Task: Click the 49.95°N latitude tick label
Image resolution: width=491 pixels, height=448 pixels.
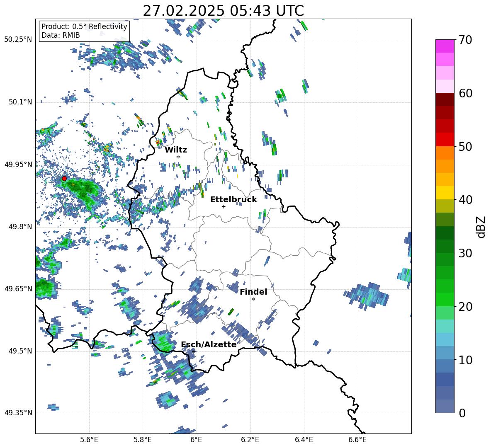Action: [x=18, y=164]
